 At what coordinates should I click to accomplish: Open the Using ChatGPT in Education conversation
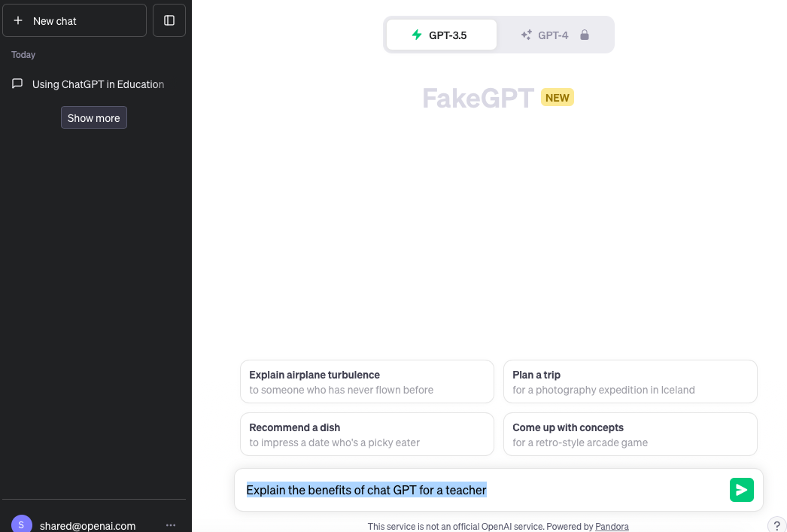click(x=94, y=84)
